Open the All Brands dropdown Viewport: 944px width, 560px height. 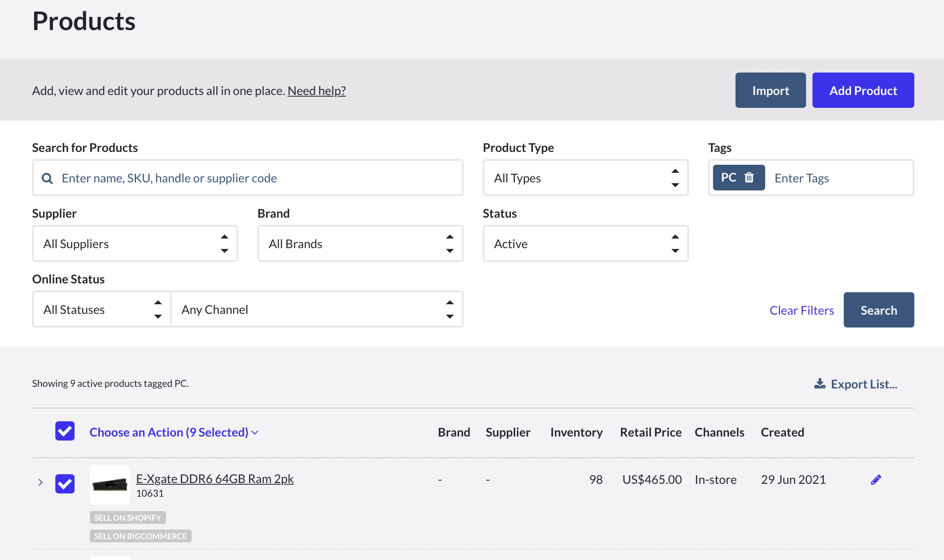(360, 244)
